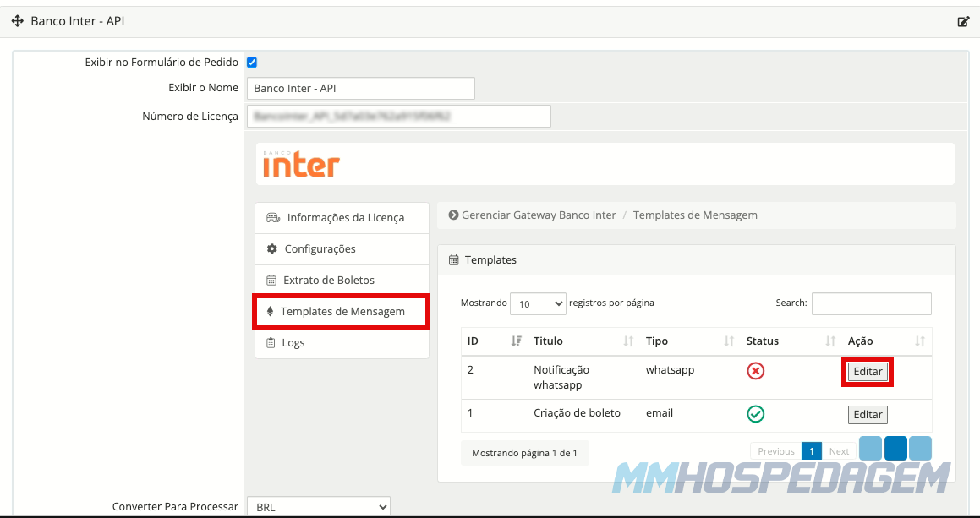Click the Templates panel calendar icon
The image size is (980, 518).
pos(454,260)
